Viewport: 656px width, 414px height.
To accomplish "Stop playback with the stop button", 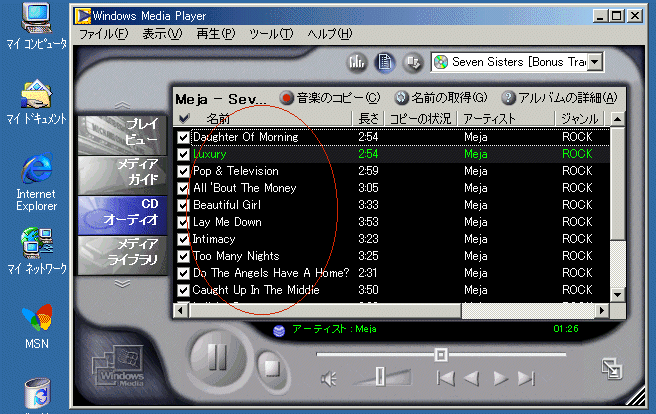I will pyautogui.click(x=272, y=369).
